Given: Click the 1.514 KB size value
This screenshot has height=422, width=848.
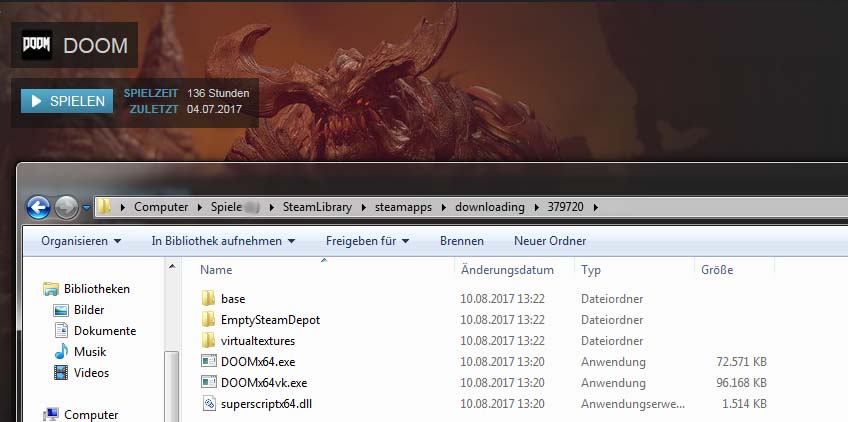Looking at the screenshot, I should click(x=745, y=404).
